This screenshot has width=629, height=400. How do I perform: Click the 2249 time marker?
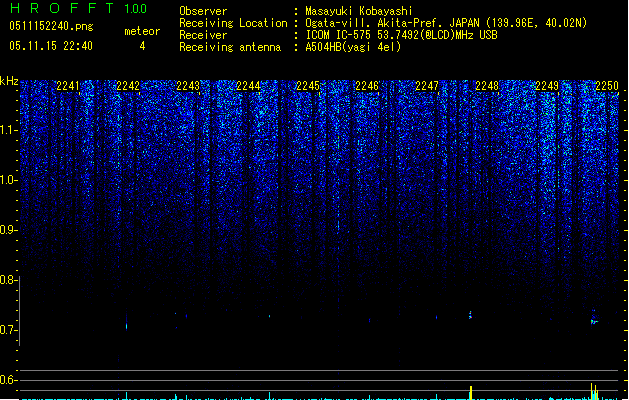(x=547, y=86)
